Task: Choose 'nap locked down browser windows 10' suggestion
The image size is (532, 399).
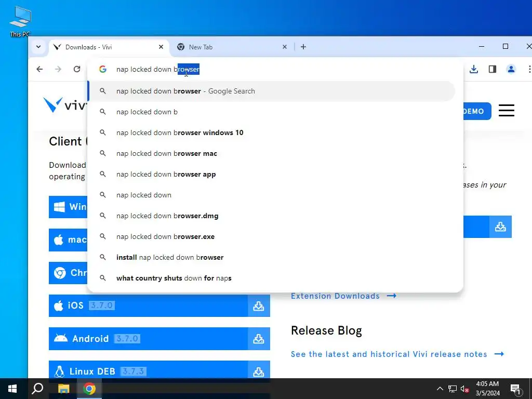Action: (x=271, y=132)
